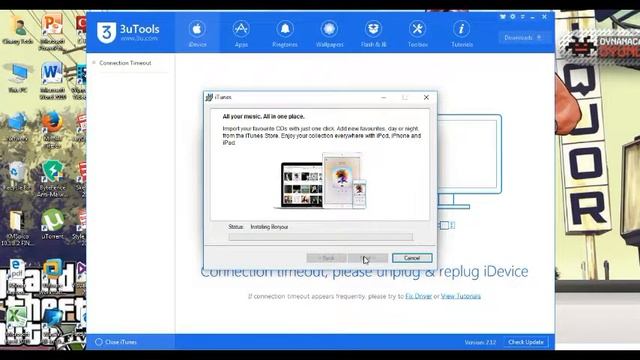Open 3uTools settings gear icon

point(513,17)
